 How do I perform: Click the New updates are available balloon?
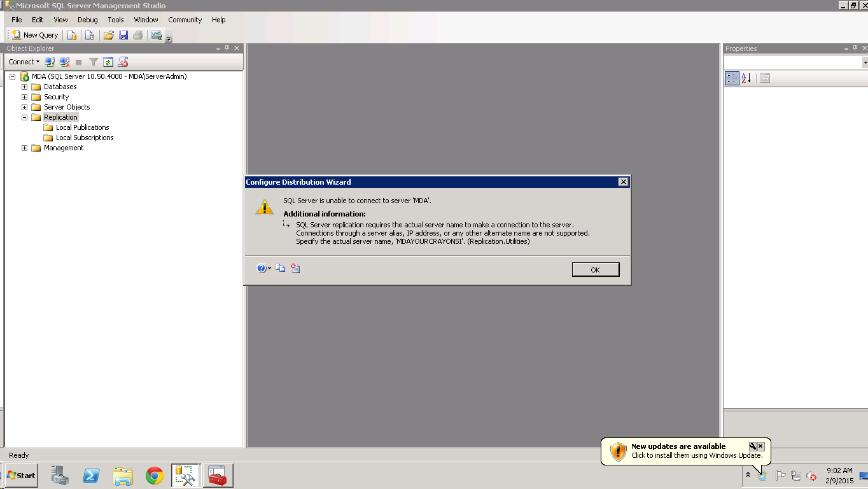686,451
